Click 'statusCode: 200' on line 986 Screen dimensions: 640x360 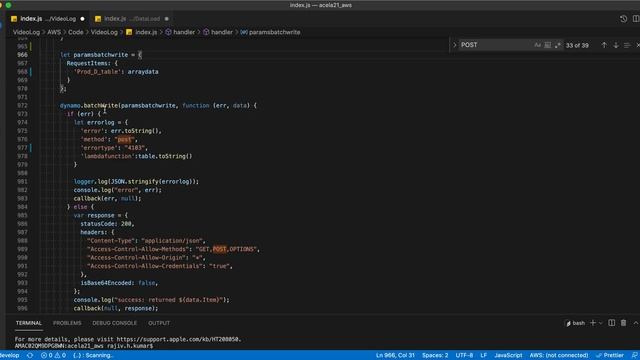[107, 224]
